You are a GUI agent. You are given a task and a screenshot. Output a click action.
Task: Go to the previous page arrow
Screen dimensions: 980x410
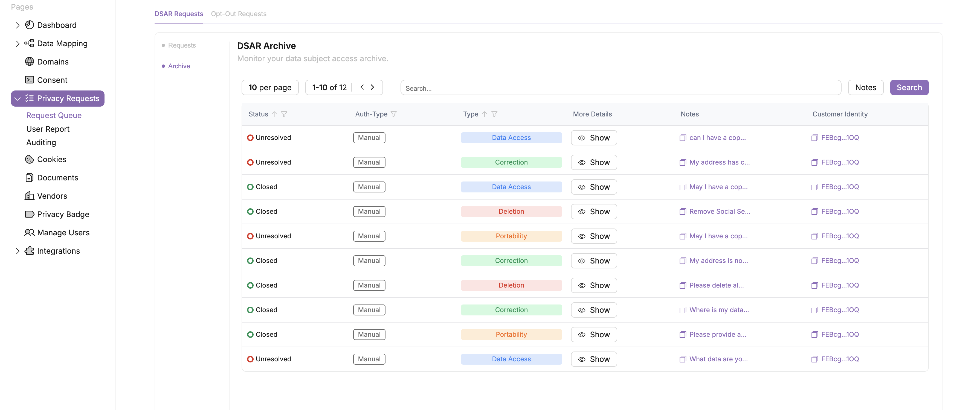click(x=362, y=87)
